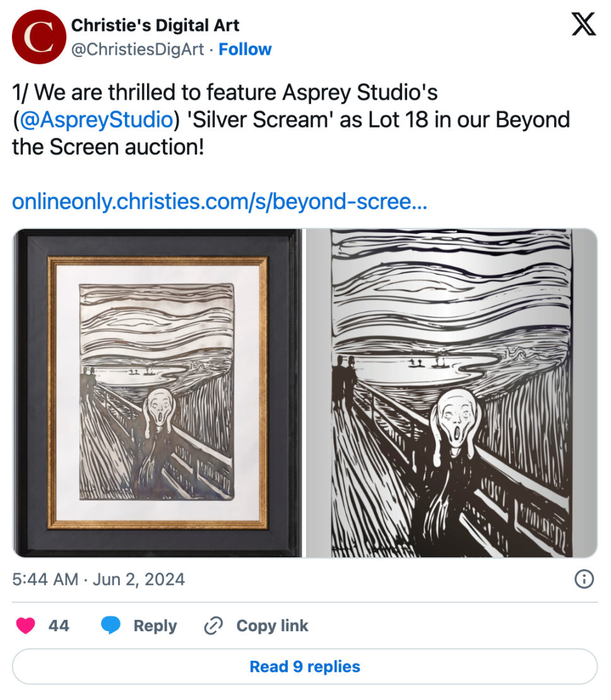Click the X logo icon
This screenshot has height=700, width=611.
(x=583, y=26)
